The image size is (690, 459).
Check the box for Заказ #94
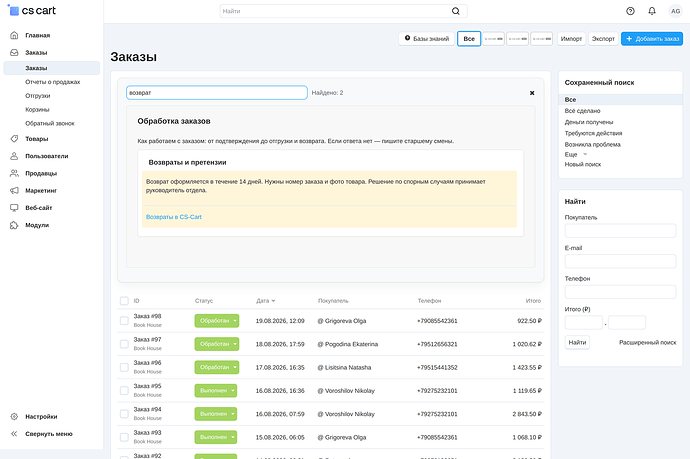[124, 414]
